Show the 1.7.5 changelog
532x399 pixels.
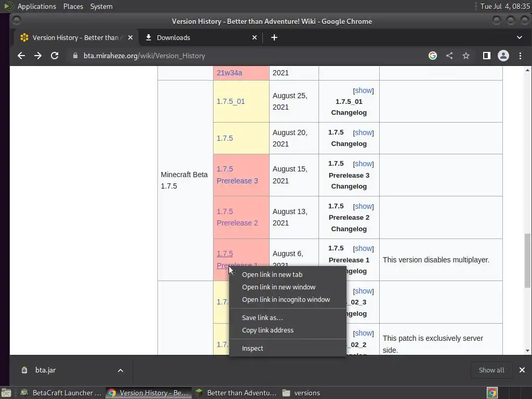tap(363, 132)
